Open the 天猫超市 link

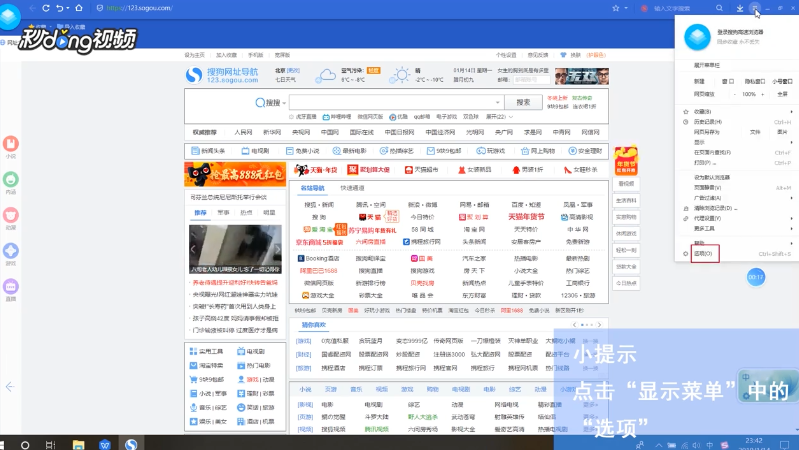point(421,170)
